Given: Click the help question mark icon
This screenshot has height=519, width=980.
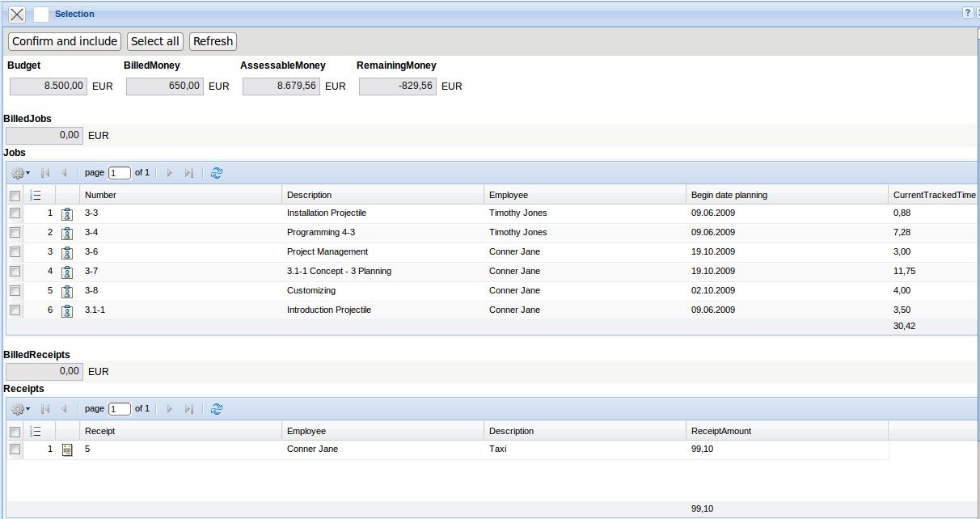Looking at the screenshot, I should [967, 13].
